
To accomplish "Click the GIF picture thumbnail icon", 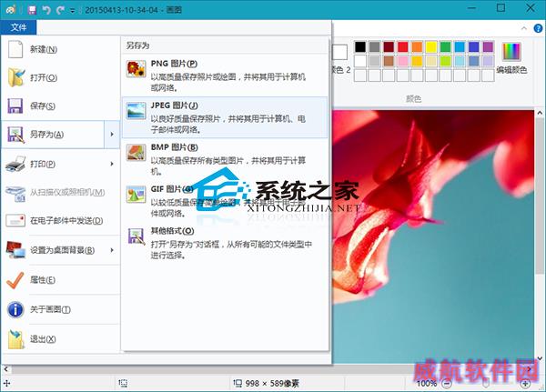I will click(136, 195).
